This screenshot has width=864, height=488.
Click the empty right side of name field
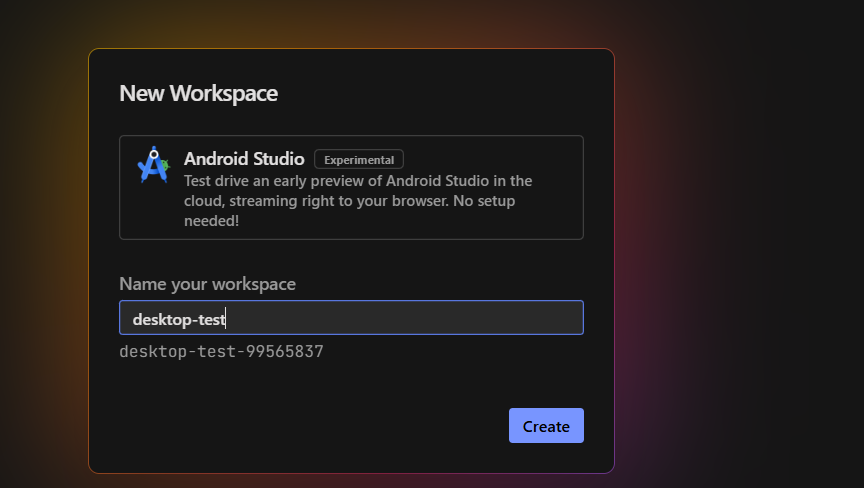pyautogui.click(x=405, y=318)
